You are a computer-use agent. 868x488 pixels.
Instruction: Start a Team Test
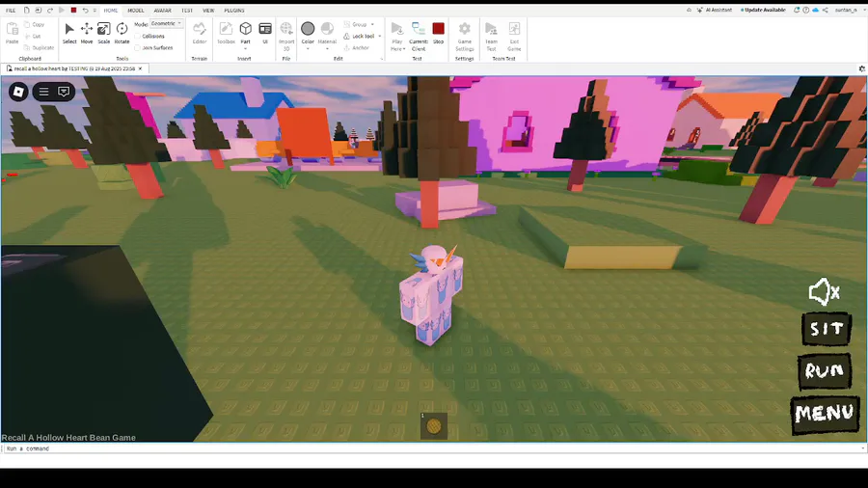pos(491,36)
